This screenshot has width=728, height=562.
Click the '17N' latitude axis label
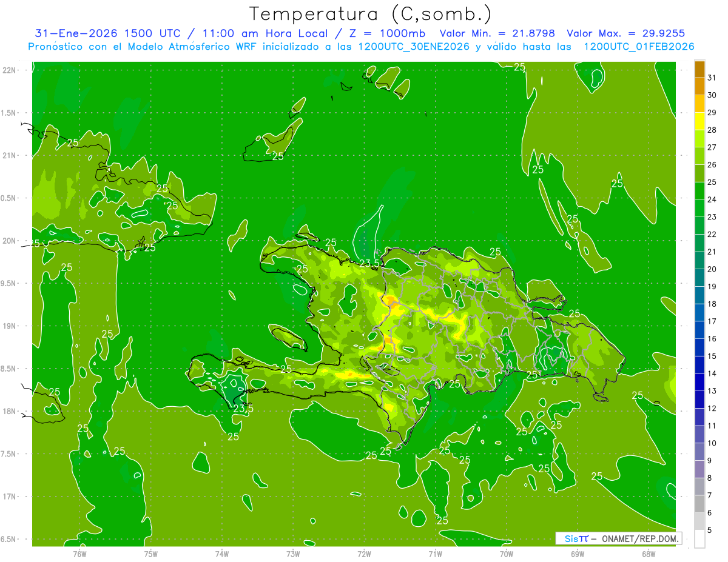pyautogui.click(x=10, y=497)
